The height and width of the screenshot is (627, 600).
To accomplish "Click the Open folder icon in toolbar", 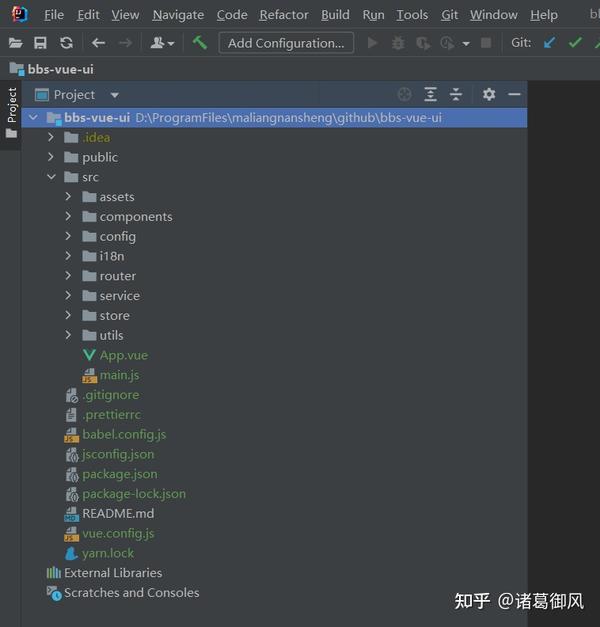I will 16,42.
